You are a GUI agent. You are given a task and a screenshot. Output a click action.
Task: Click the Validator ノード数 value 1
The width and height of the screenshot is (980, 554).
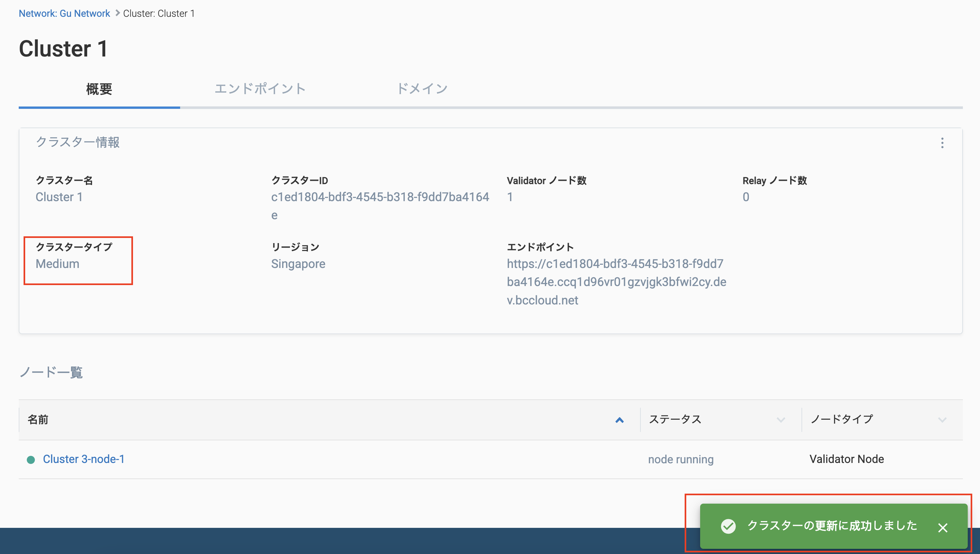pos(510,197)
